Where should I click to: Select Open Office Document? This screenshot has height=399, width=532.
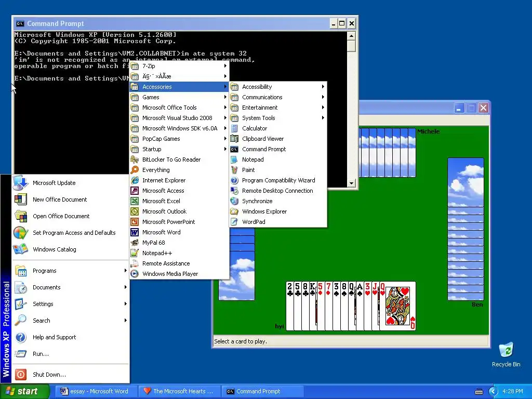coord(71,216)
